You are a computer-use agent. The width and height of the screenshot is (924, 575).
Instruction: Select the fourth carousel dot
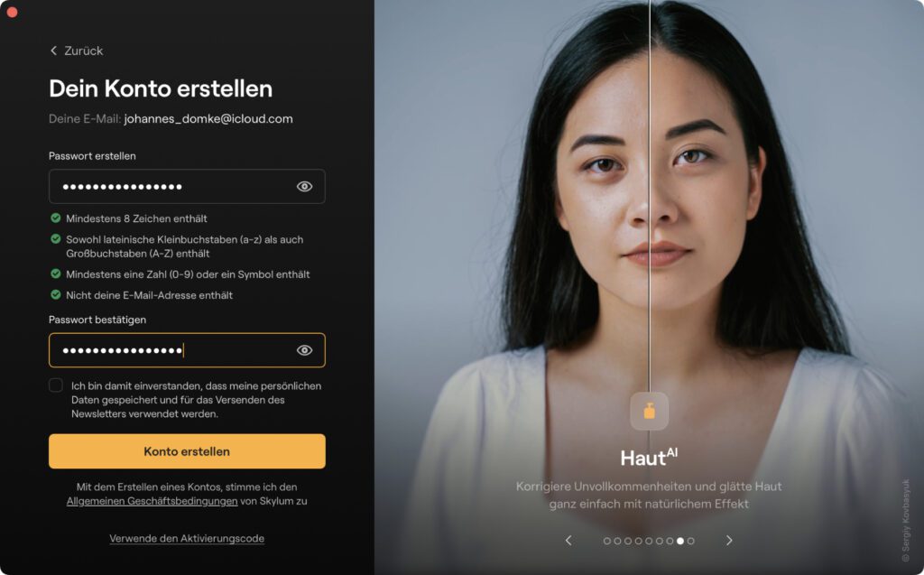click(x=638, y=541)
